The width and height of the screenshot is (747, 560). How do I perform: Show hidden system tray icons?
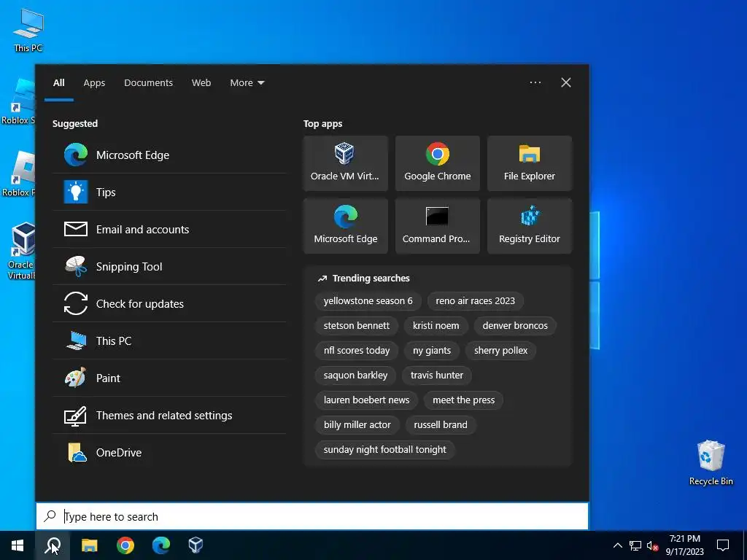(x=617, y=545)
